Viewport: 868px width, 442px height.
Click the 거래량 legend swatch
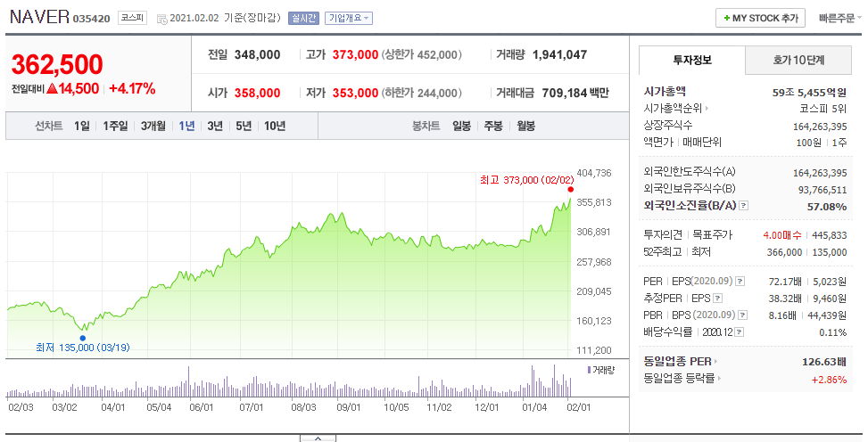(589, 370)
